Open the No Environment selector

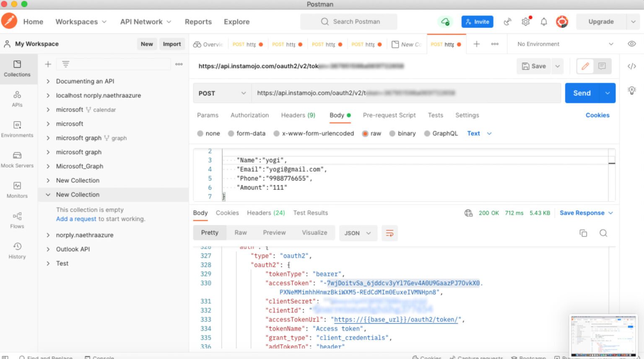click(x=565, y=44)
